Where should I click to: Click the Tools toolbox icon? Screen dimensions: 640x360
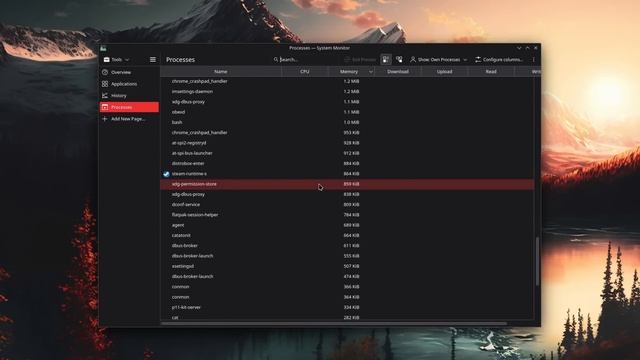point(107,60)
